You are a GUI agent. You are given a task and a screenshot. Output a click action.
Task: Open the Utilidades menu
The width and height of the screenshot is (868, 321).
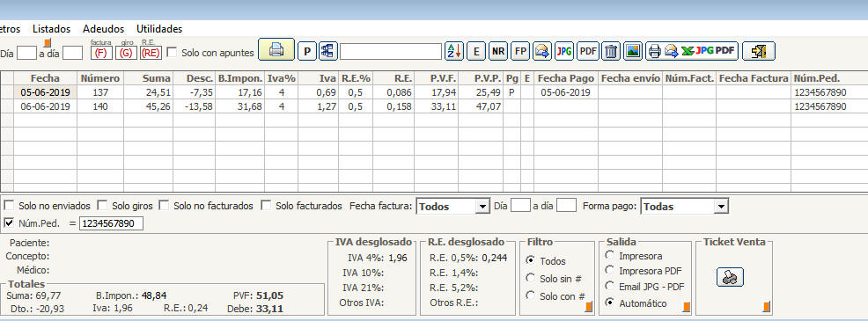click(159, 29)
